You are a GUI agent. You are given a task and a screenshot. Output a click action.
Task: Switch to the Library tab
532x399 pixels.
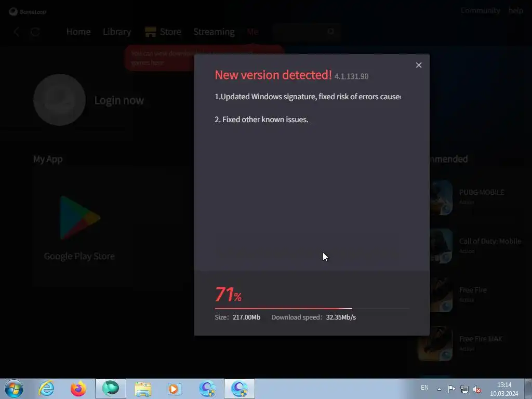click(x=117, y=32)
